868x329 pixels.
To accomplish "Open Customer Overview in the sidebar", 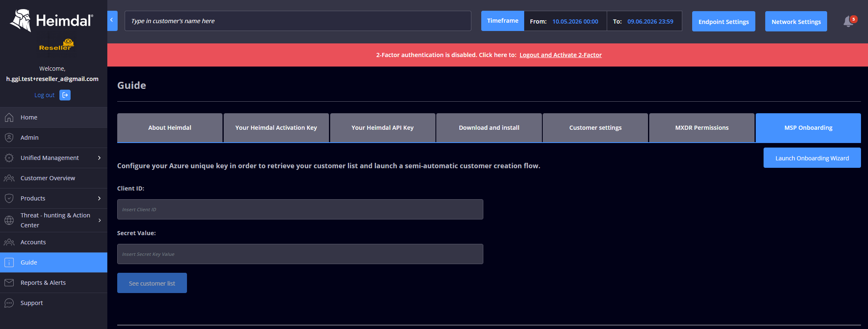I will [54, 178].
